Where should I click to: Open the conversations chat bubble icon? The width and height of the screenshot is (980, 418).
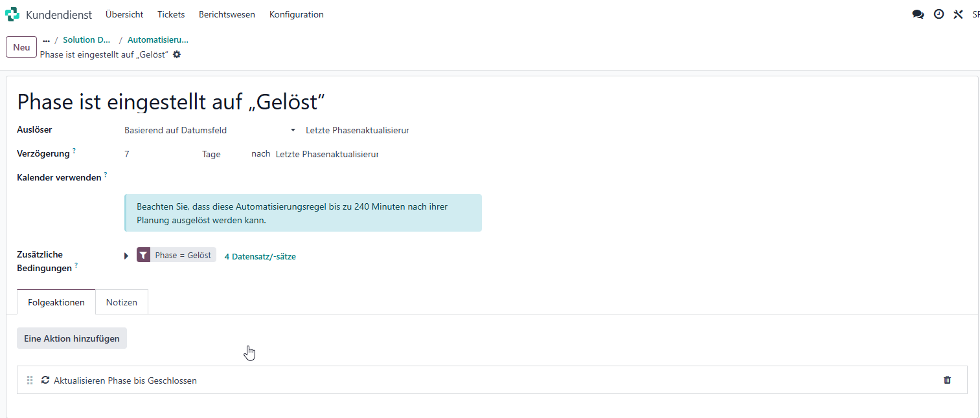point(918,14)
